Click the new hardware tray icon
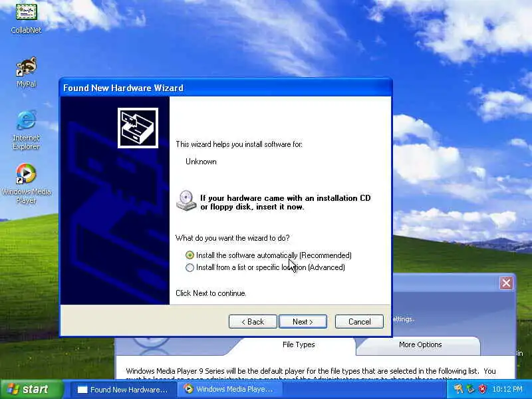The image size is (532, 399). click(458, 389)
